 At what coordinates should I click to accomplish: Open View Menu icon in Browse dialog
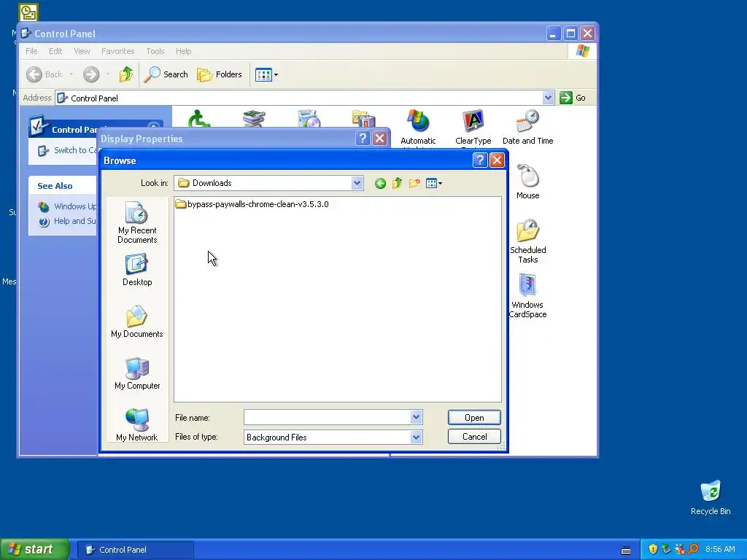(433, 183)
